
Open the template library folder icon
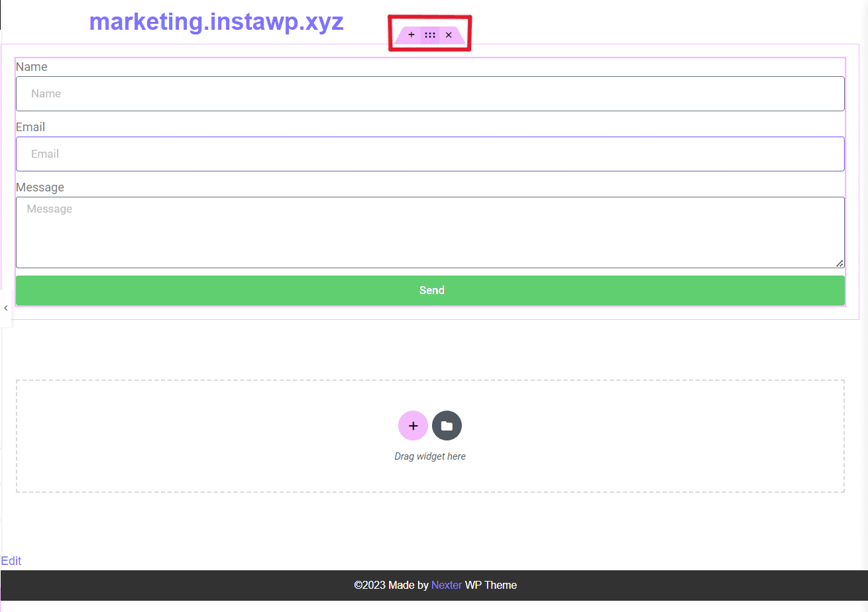coord(447,425)
